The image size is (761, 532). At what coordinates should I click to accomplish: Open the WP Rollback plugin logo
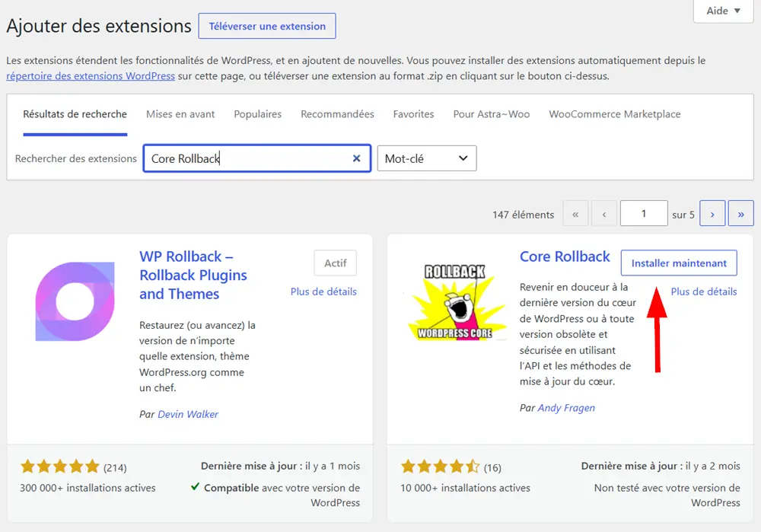pyautogui.click(x=75, y=301)
